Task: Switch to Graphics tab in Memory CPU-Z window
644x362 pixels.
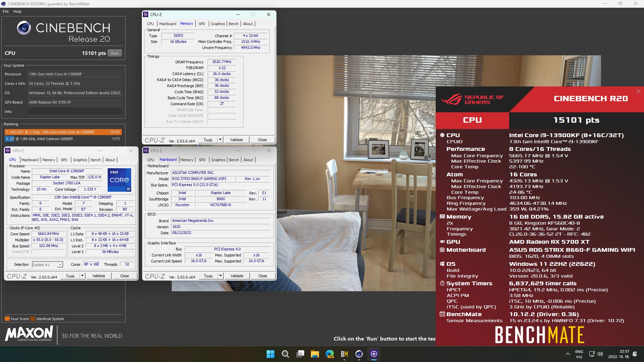Action: [218, 24]
